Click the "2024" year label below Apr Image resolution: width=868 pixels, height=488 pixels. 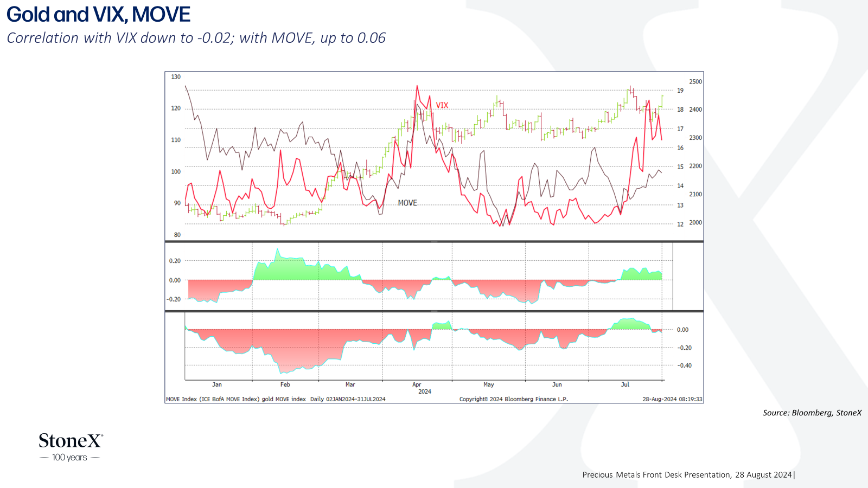click(425, 391)
